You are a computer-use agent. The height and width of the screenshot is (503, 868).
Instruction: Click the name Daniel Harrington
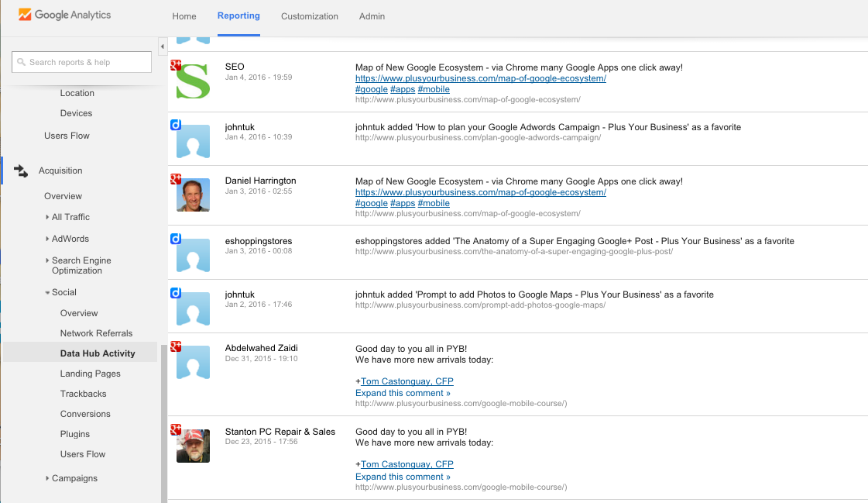[x=261, y=181]
